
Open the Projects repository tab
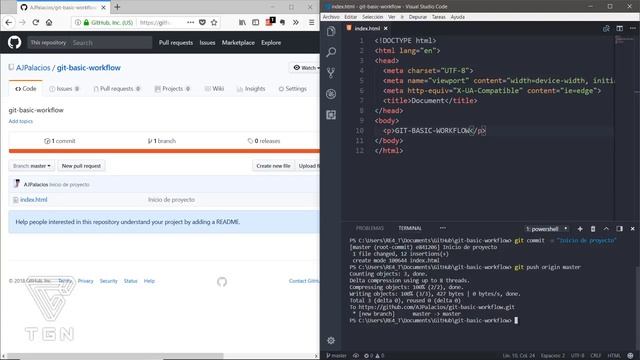click(172, 89)
